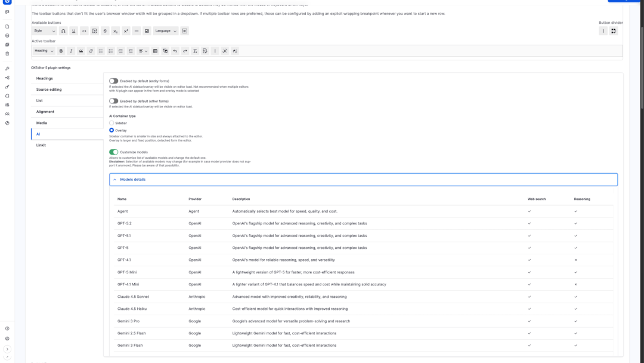Viewport: 644px width, 363px height.
Task: Click the Gemini 2.5 Flash name cell
Action: point(131,333)
